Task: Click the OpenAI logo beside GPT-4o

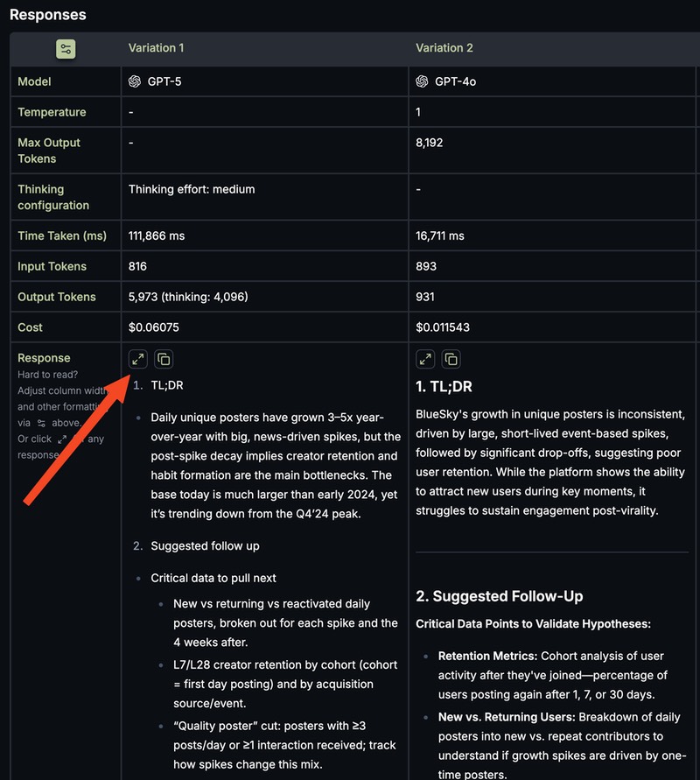Action: pos(422,81)
